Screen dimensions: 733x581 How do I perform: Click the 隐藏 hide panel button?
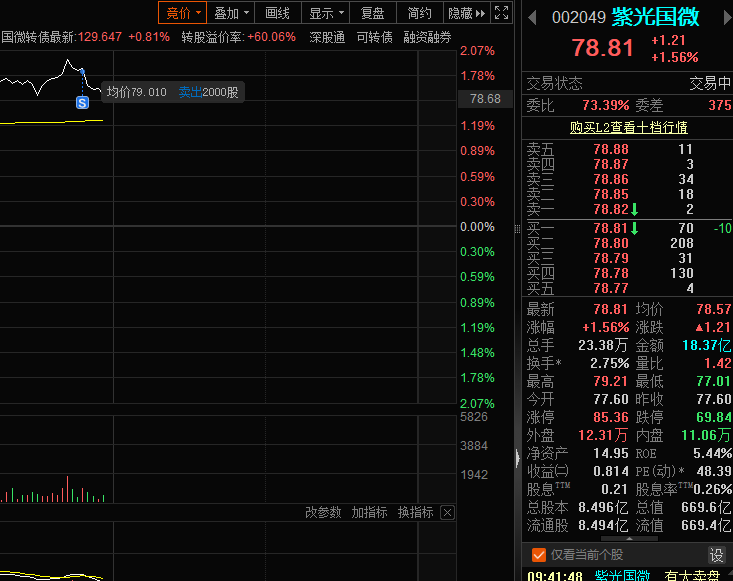click(x=466, y=13)
